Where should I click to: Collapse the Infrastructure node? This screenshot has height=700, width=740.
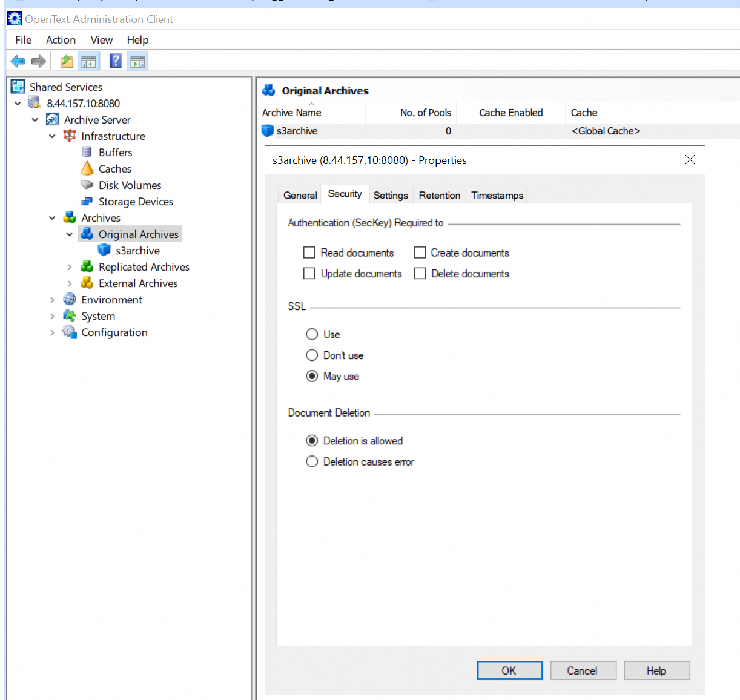[52, 136]
